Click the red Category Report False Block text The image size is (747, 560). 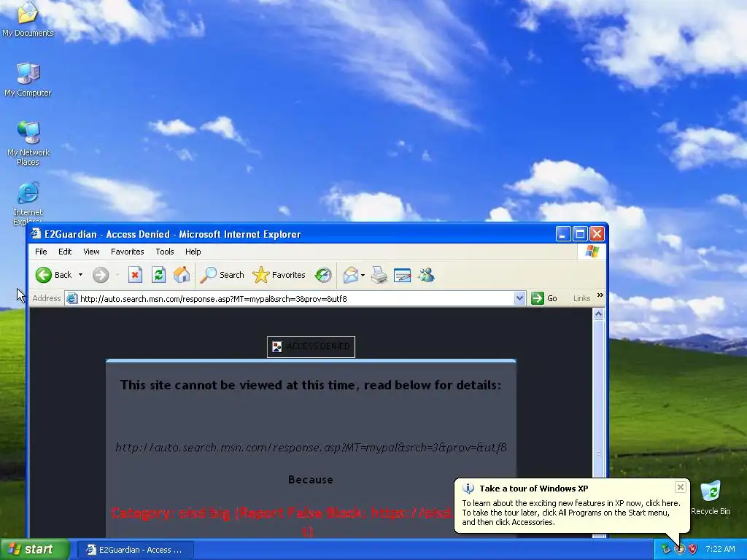pyautogui.click(x=282, y=521)
